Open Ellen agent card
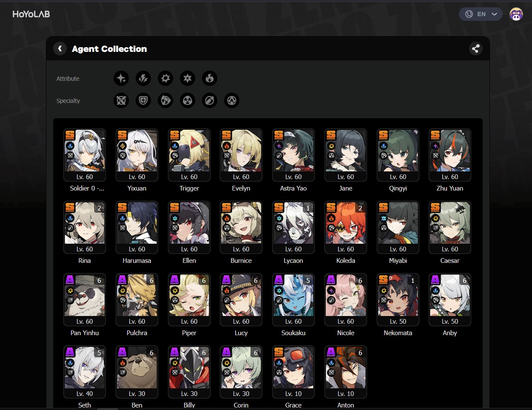Viewport: 532px width, 410px height. [x=189, y=228]
